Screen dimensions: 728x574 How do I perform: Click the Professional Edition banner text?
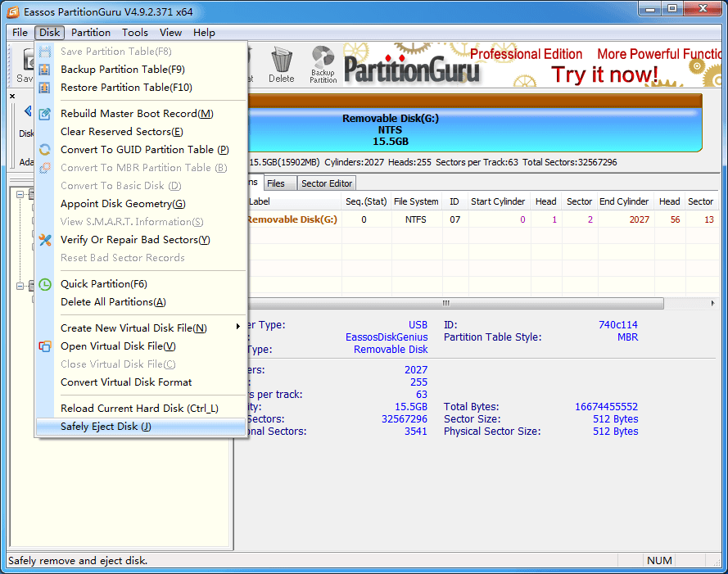point(526,54)
